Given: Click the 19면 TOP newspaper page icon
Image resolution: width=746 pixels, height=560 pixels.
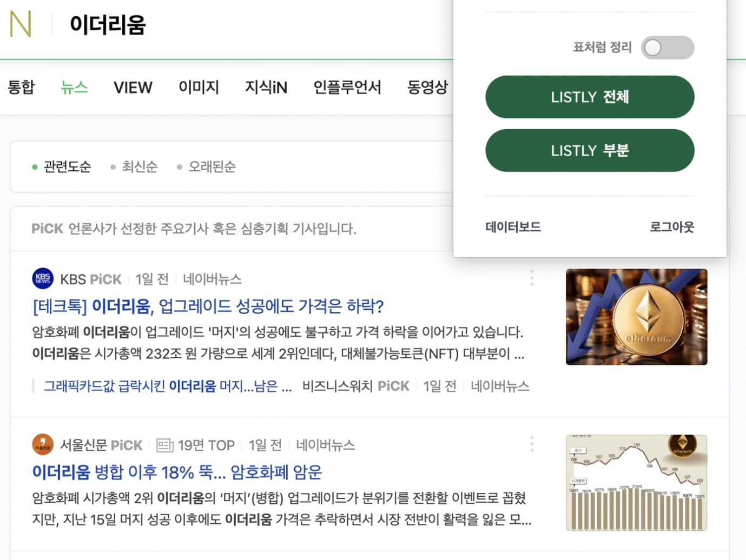Looking at the screenshot, I should (164, 444).
